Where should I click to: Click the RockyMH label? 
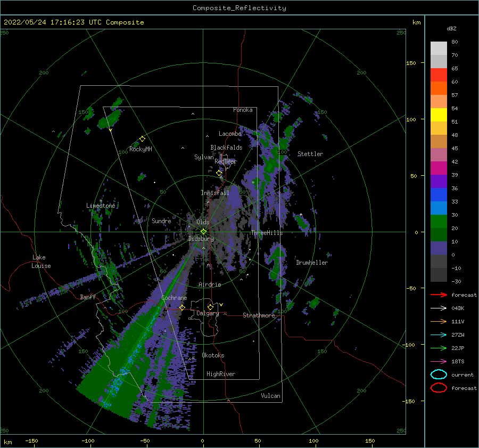141,149
